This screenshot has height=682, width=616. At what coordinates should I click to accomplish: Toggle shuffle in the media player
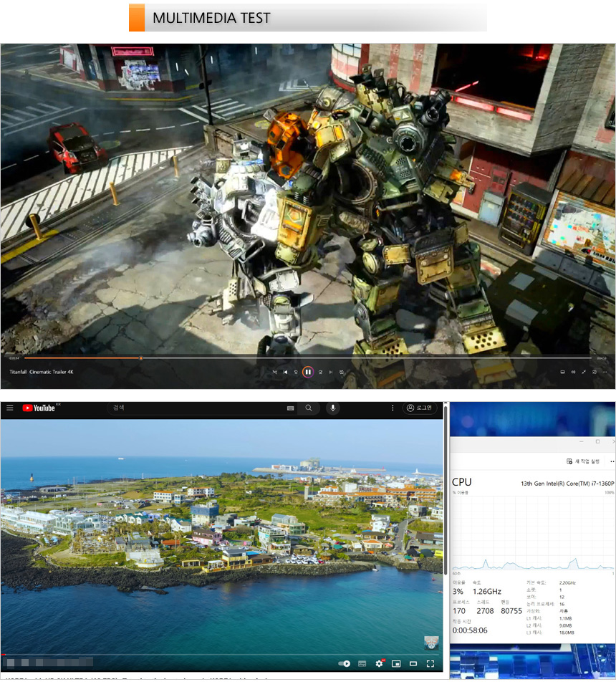pos(274,372)
